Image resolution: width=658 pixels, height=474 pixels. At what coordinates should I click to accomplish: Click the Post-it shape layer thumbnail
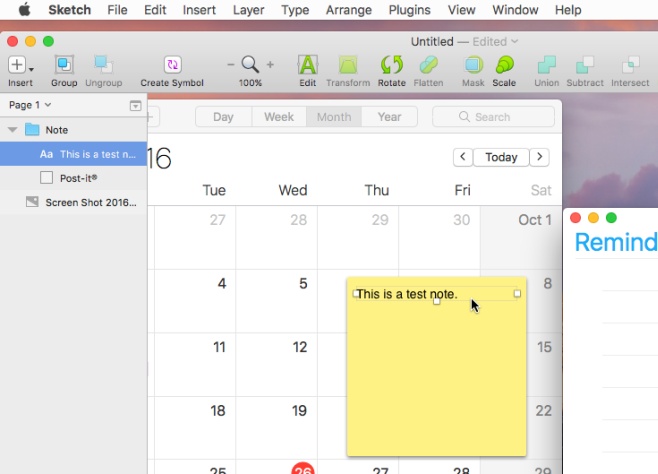point(46,178)
